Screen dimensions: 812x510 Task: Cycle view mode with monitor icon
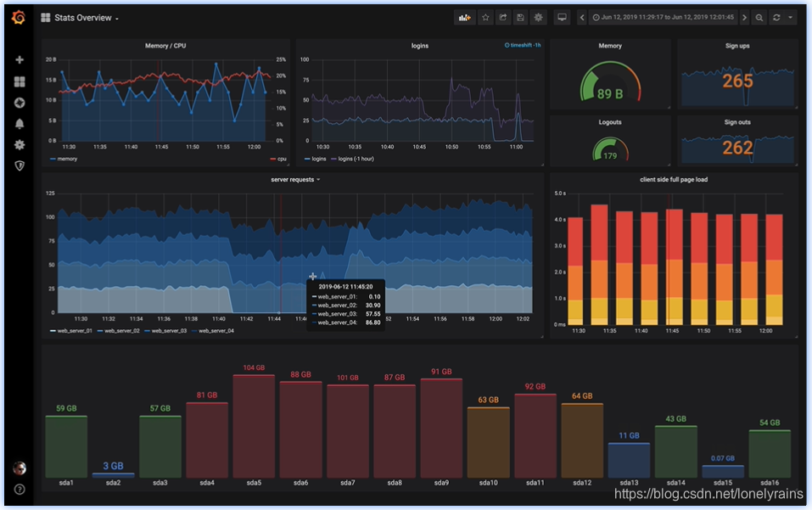562,18
